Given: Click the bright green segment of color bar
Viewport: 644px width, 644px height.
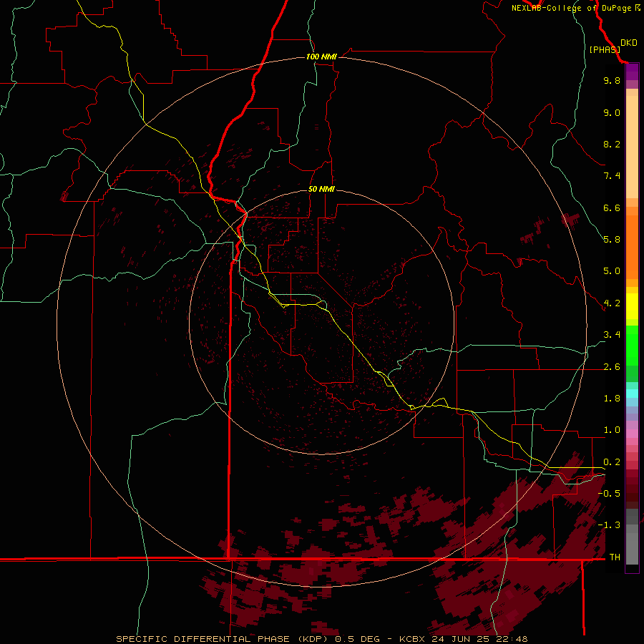Looking at the screenshot, I should [x=632, y=345].
